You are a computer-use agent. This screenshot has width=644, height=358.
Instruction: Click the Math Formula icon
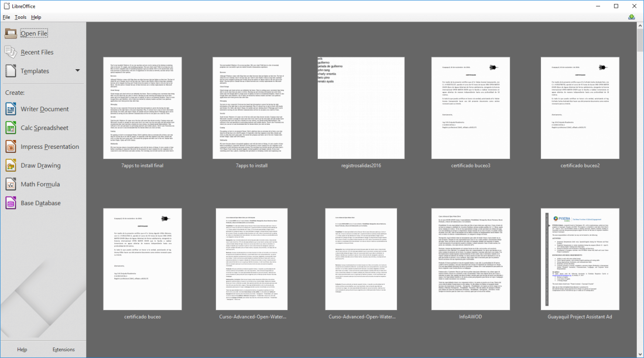pyautogui.click(x=11, y=184)
